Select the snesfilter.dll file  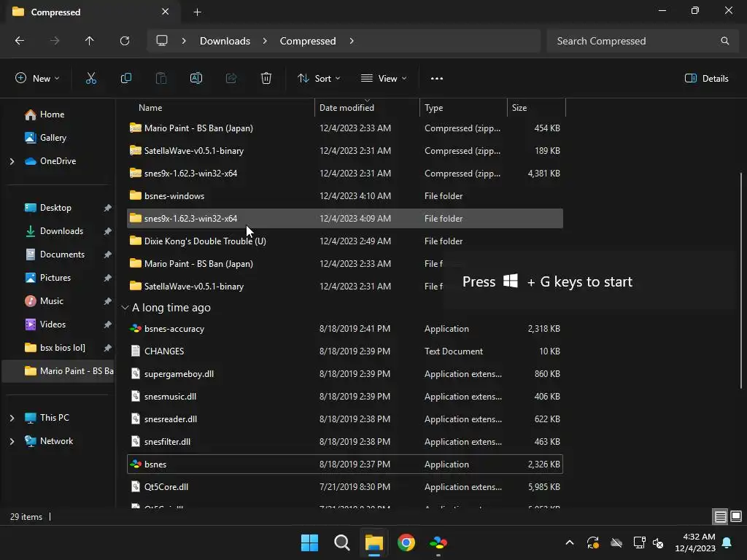pos(345,442)
